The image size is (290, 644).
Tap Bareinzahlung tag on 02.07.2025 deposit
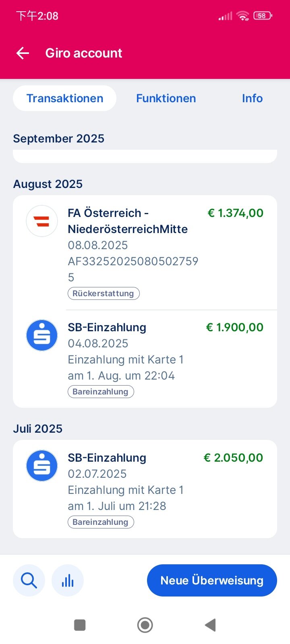click(101, 522)
